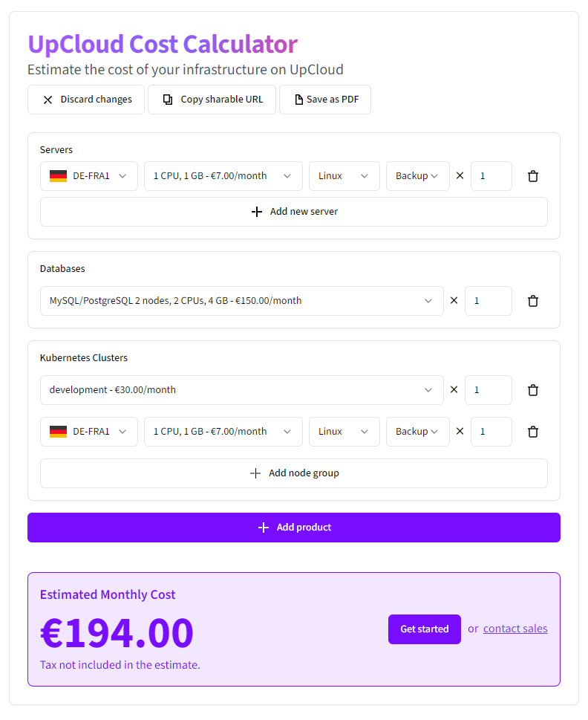
Task: Open the server DE-FRA1 location dropdown
Action: tap(89, 176)
